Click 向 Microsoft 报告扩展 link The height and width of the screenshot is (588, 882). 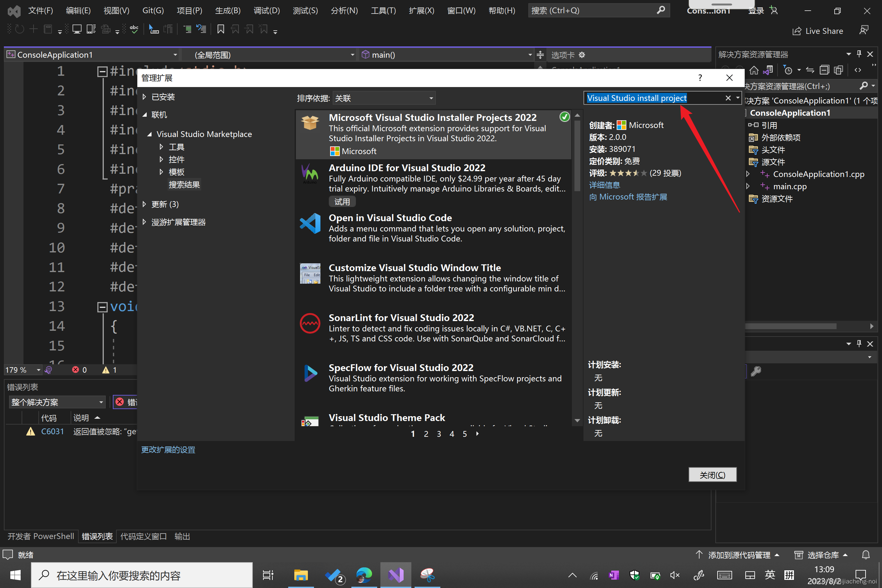click(x=628, y=197)
